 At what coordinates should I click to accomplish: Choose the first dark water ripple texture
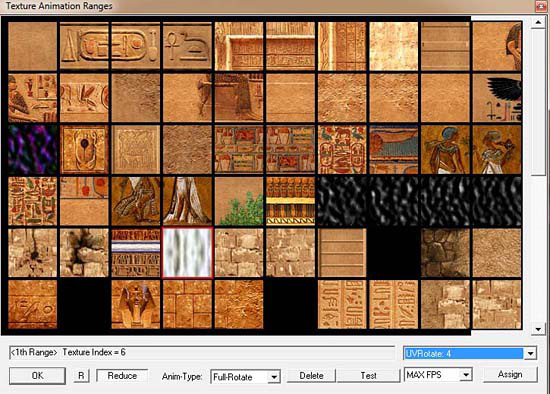342,201
